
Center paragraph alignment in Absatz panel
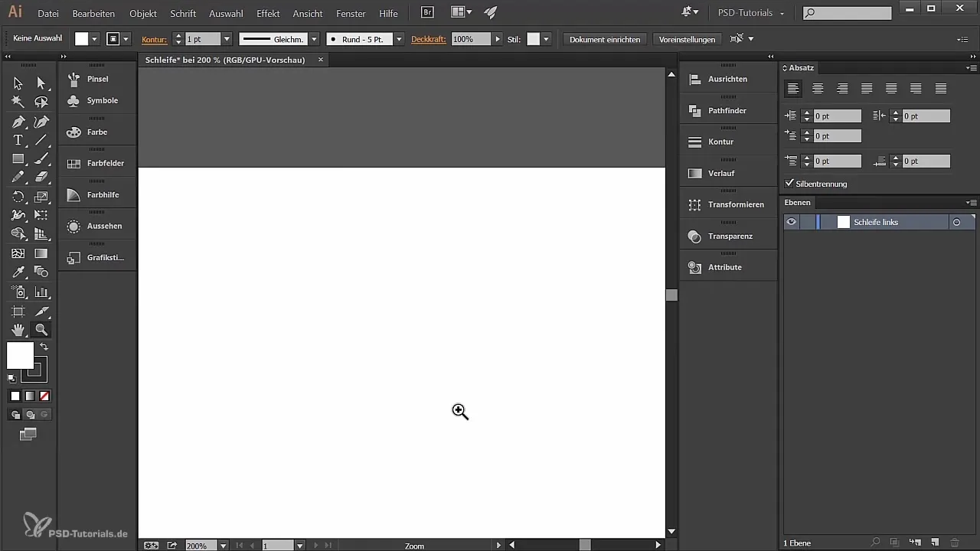pos(818,89)
